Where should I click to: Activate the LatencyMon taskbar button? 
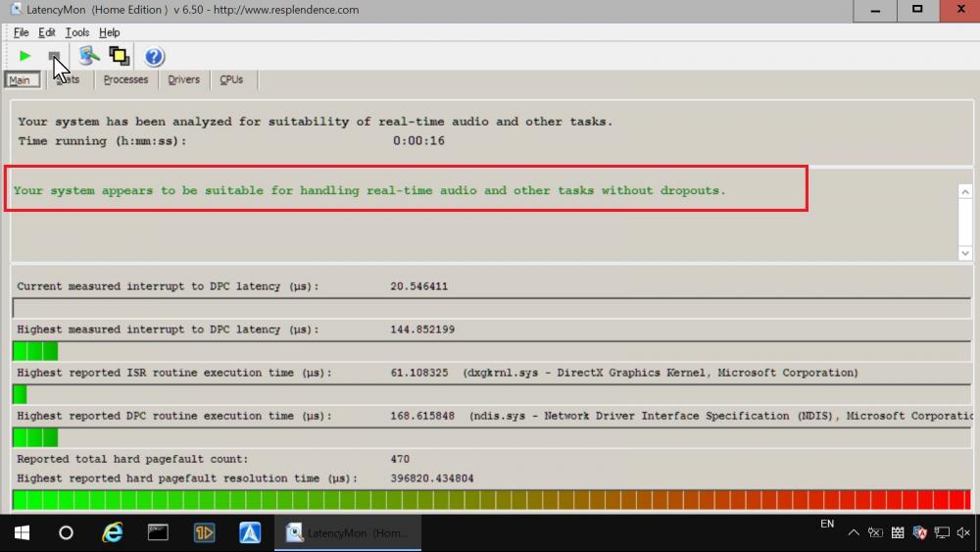coord(348,532)
